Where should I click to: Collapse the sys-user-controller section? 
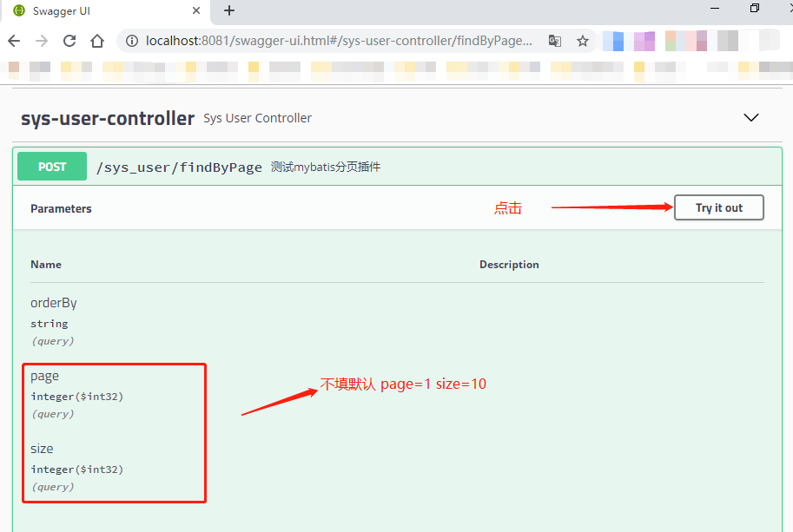[x=751, y=118]
